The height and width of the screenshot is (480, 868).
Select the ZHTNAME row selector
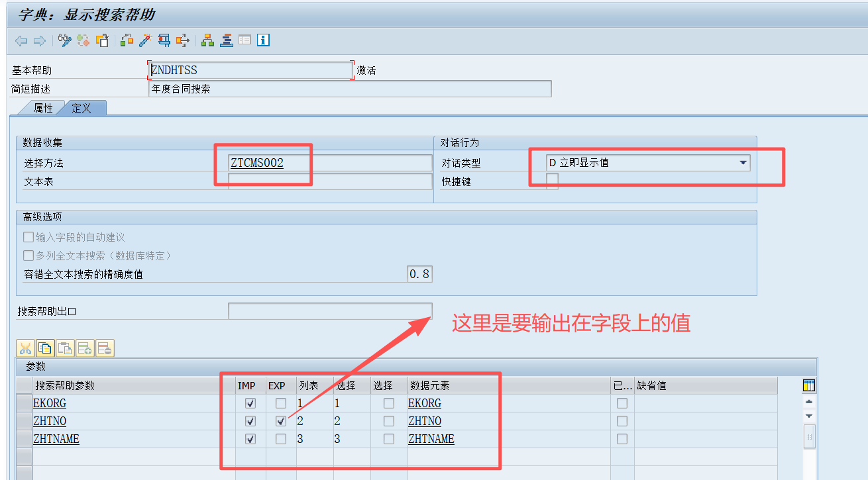(x=25, y=439)
